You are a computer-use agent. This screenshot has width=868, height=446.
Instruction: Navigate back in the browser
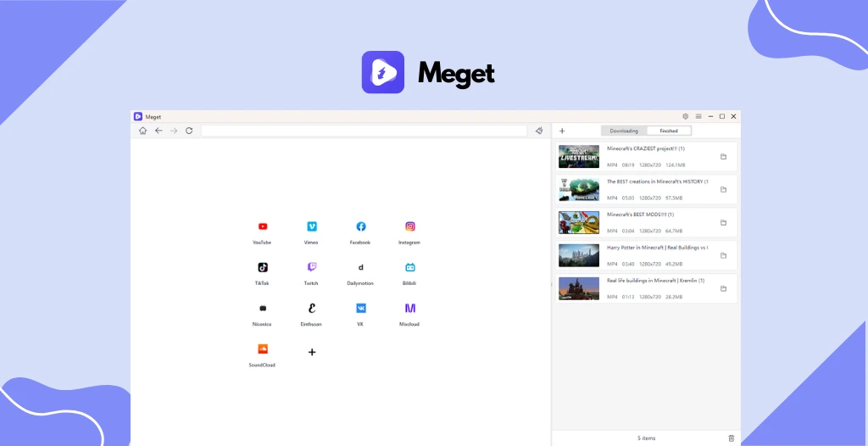click(x=159, y=131)
